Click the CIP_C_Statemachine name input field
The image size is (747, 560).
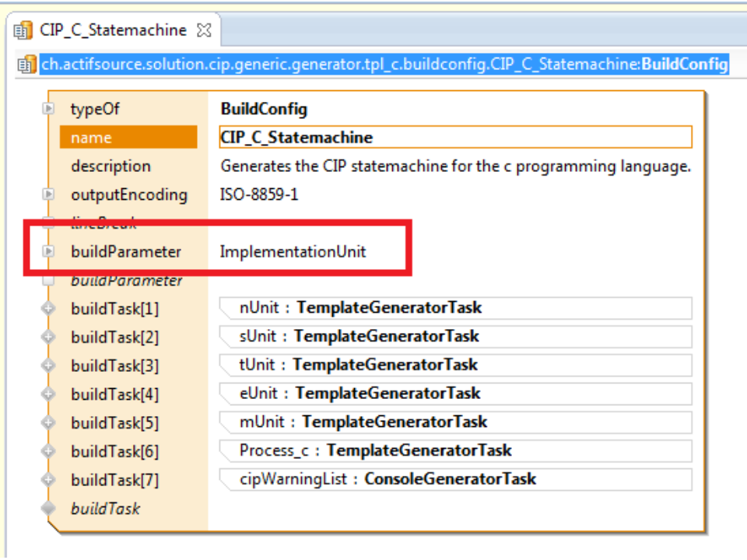pos(455,138)
